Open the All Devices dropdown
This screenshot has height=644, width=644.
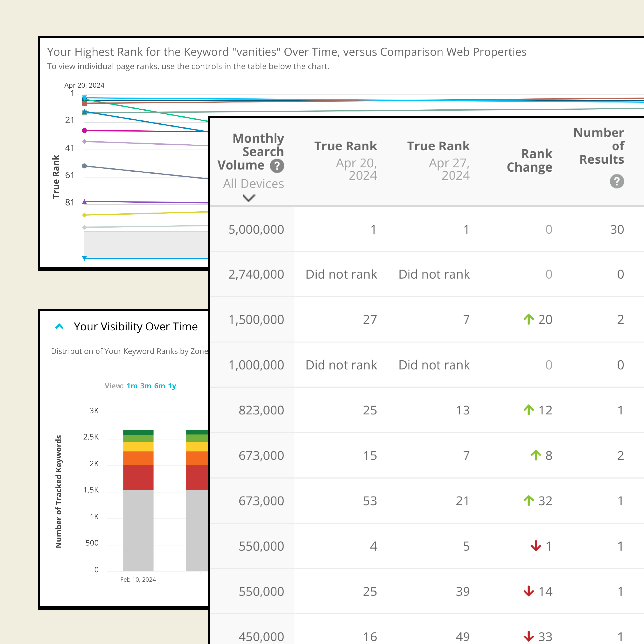click(253, 184)
